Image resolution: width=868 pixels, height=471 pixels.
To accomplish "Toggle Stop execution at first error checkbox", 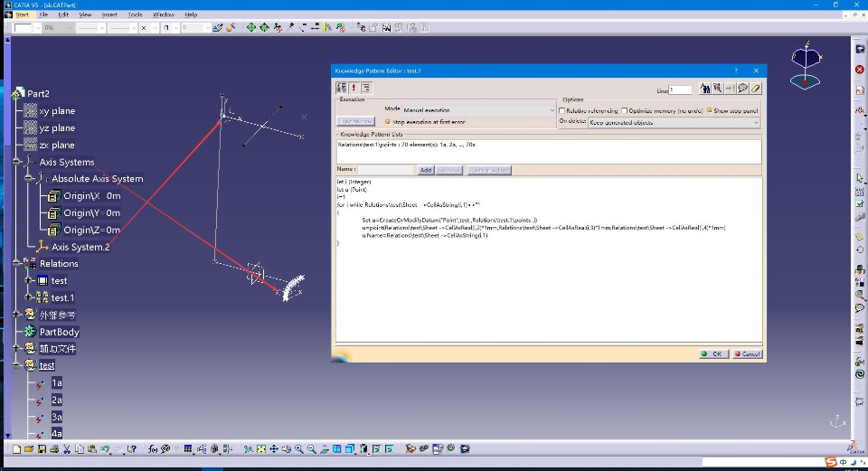I will [x=388, y=122].
